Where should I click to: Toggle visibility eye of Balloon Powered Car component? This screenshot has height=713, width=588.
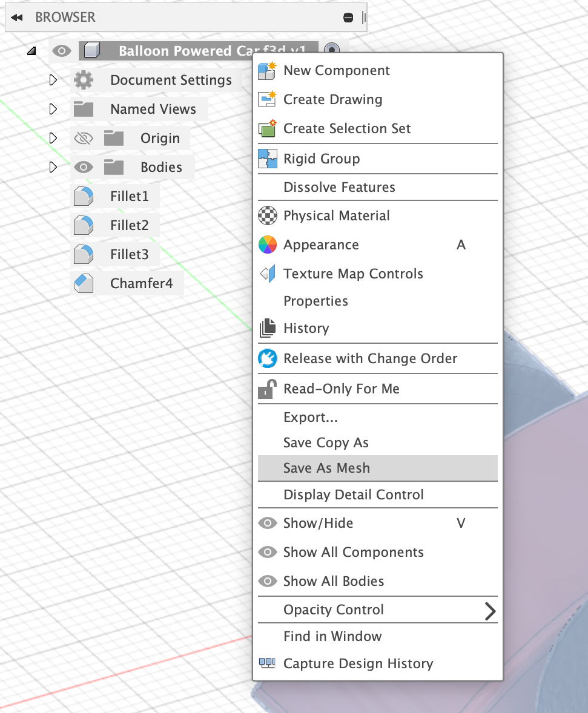coord(61,50)
